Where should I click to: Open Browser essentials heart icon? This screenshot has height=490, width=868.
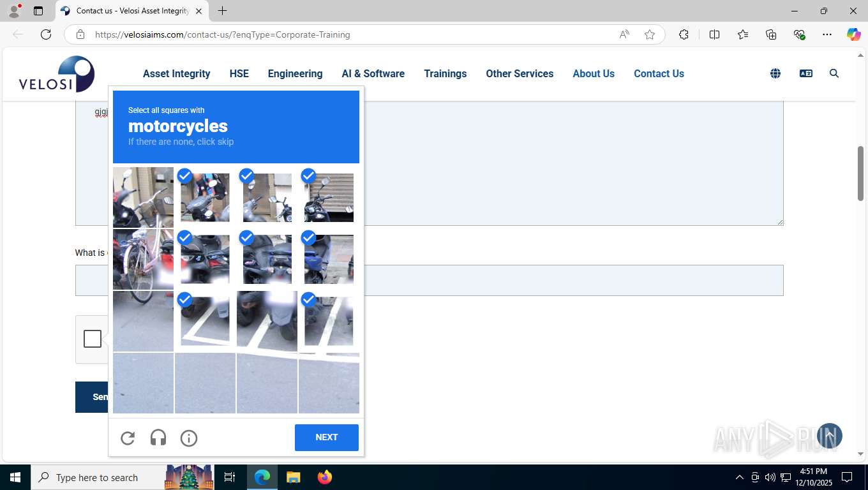pyautogui.click(x=799, y=34)
